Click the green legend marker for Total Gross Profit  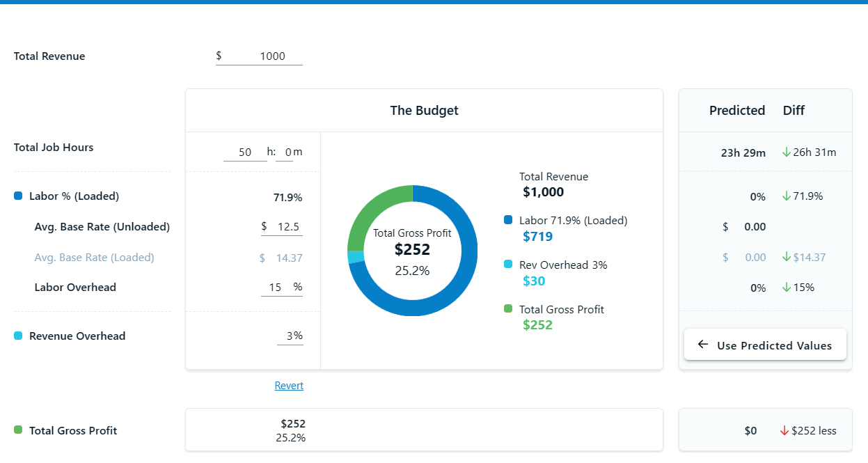tap(508, 309)
